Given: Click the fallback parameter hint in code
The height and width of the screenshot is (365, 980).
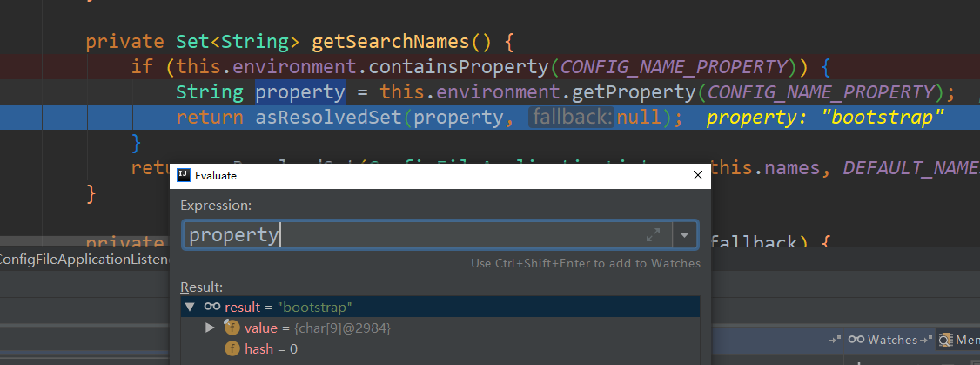Looking at the screenshot, I should (x=571, y=118).
